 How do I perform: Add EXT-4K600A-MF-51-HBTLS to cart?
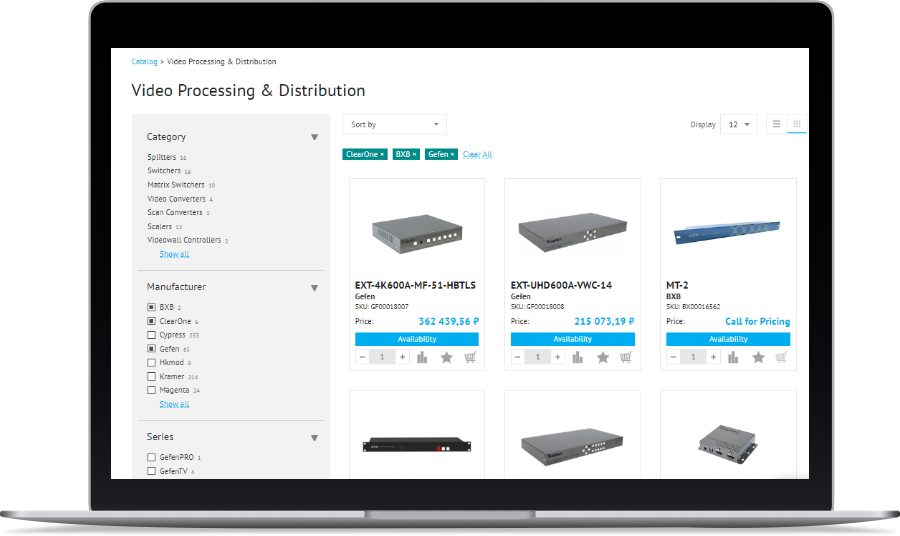(x=470, y=358)
